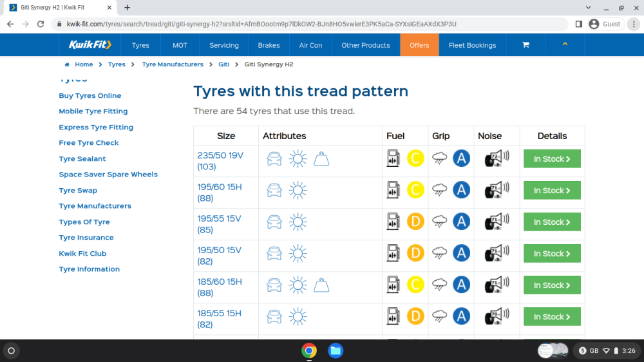Reload the page with the browser refresh icon

click(x=40, y=24)
